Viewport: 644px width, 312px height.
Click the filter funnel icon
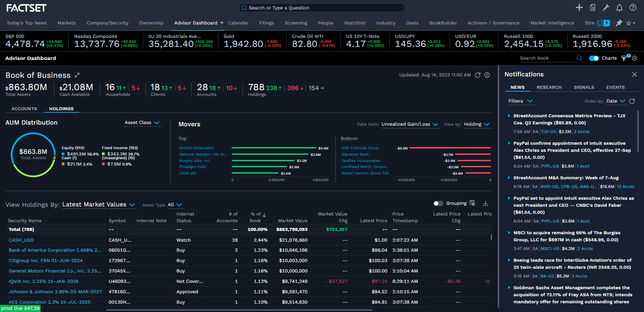tap(624, 58)
